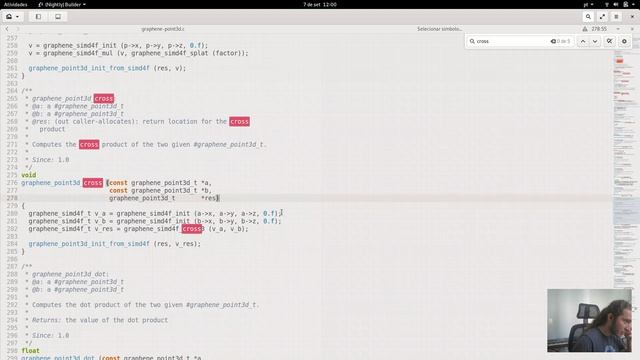Click the highlighted "cross" on line 271

(89, 144)
